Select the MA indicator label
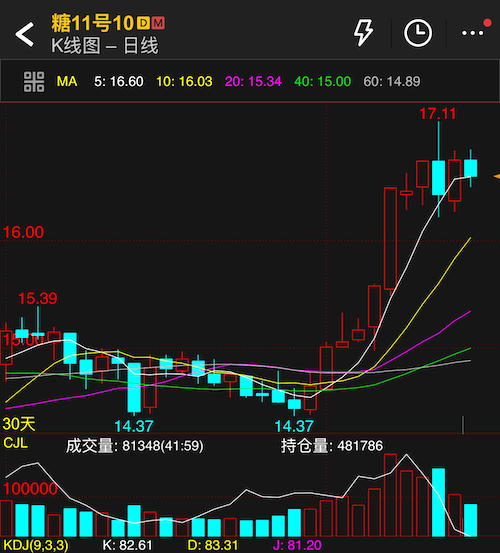 pyautogui.click(x=67, y=81)
